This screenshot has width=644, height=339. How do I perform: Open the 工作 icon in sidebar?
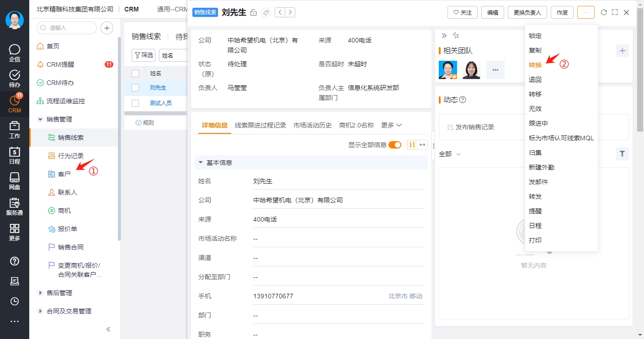tap(15, 130)
